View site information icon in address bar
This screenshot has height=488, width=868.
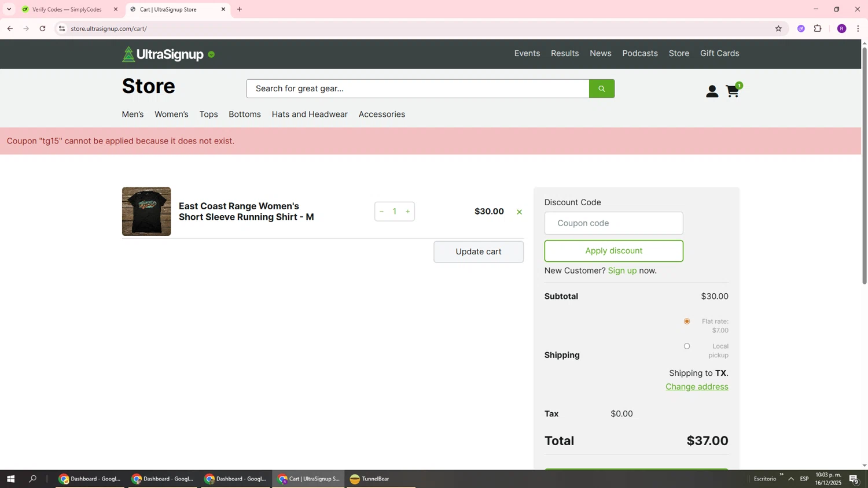(62, 28)
